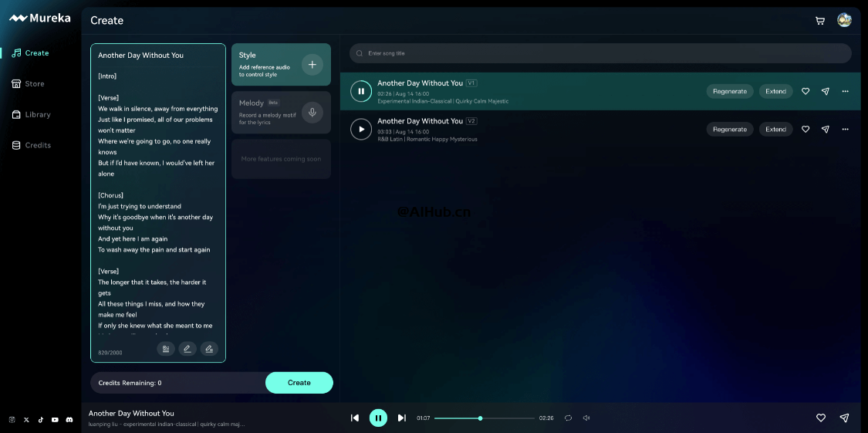
Task: Open more options for the V1 song
Action: coord(845,91)
